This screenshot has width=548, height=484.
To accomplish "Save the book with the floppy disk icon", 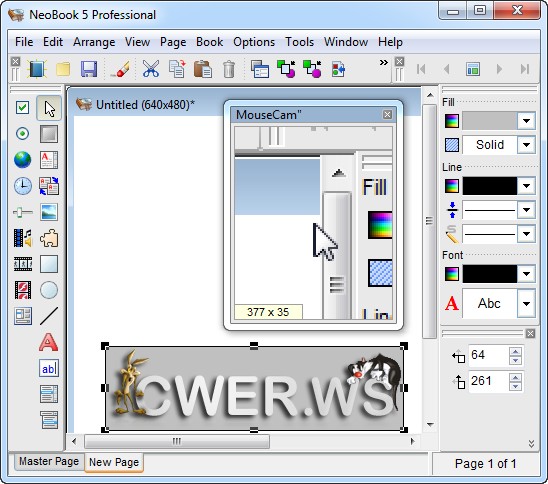I will [x=89, y=69].
